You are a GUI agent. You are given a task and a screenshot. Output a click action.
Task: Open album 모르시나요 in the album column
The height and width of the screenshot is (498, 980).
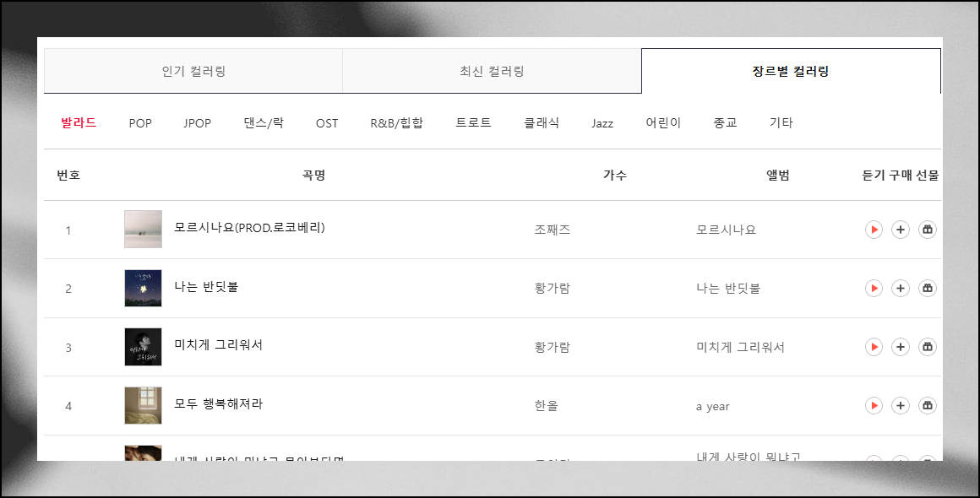pos(727,230)
